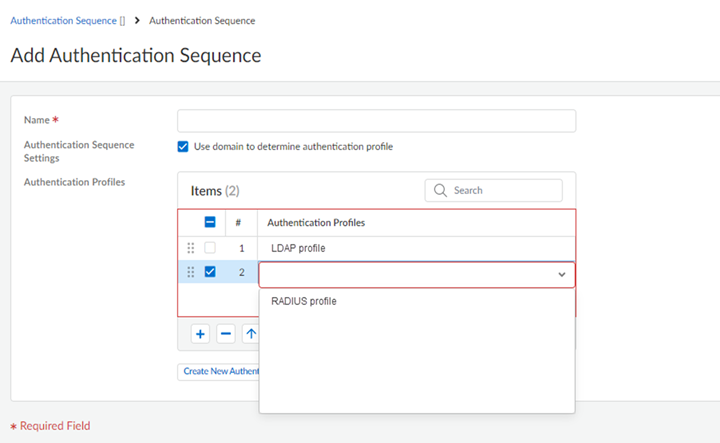Viewport: 720px width, 443px height.
Task: Click the drag handle of row 1
Action: coord(191,248)
